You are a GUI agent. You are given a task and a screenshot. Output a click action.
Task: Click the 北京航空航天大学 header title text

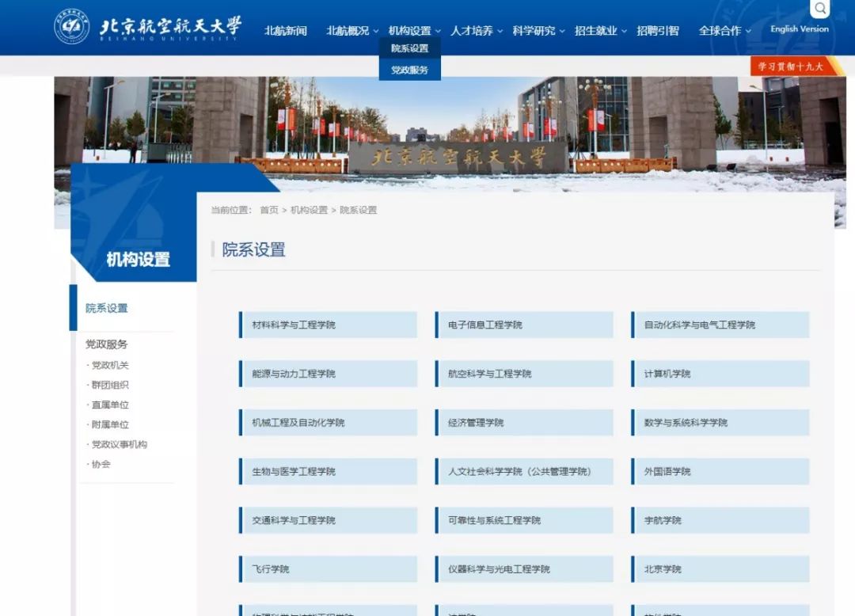click(171, 26)
